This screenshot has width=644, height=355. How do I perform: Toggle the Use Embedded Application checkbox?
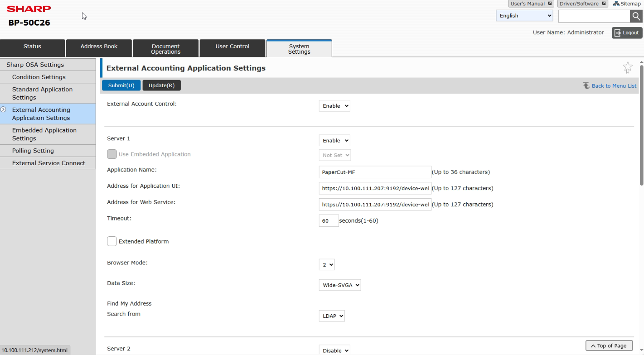[x=112, y=154]
